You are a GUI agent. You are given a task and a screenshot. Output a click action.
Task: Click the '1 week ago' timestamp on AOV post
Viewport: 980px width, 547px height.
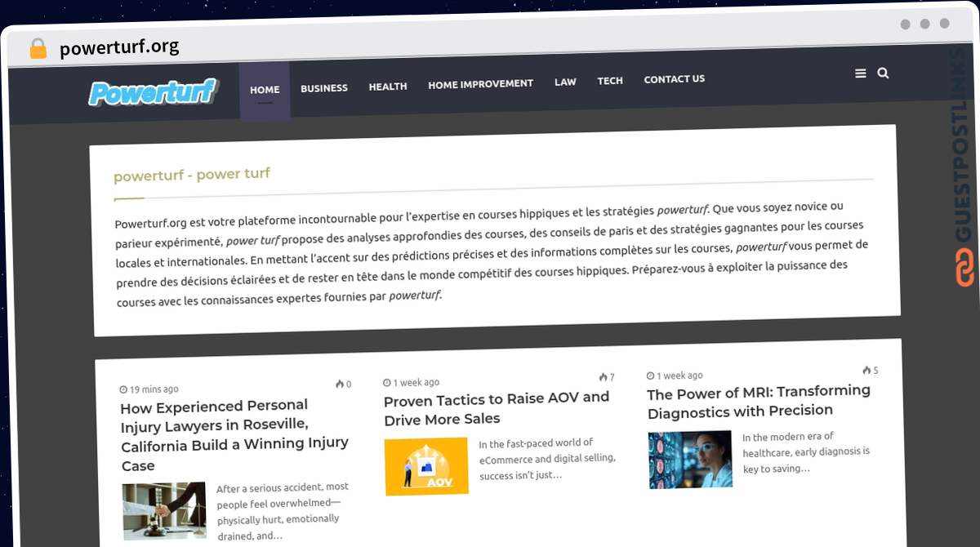[x=416, y=382]
